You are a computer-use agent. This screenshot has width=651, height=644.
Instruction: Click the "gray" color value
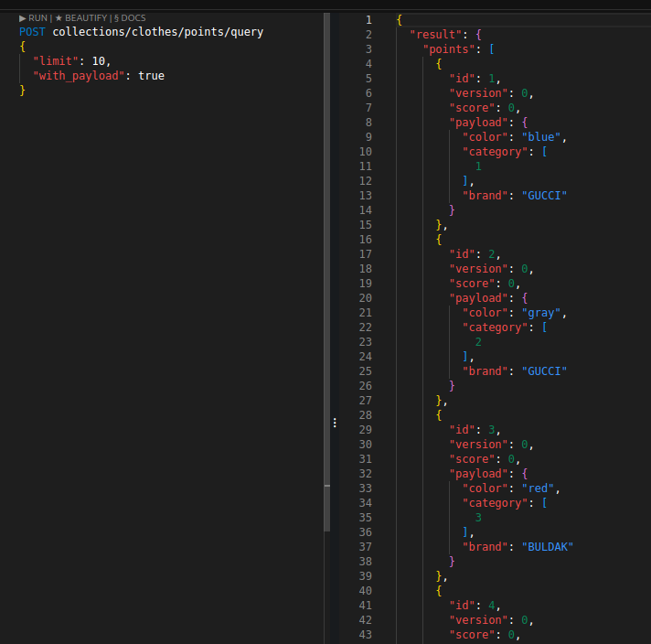(x=540, y=313)
